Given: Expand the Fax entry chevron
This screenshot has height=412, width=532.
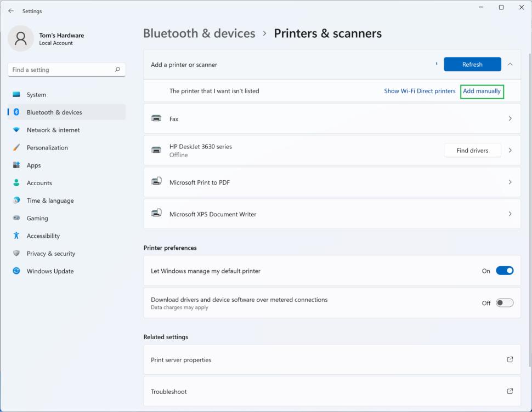Looking at the screenshot, I should pos(510,118).
